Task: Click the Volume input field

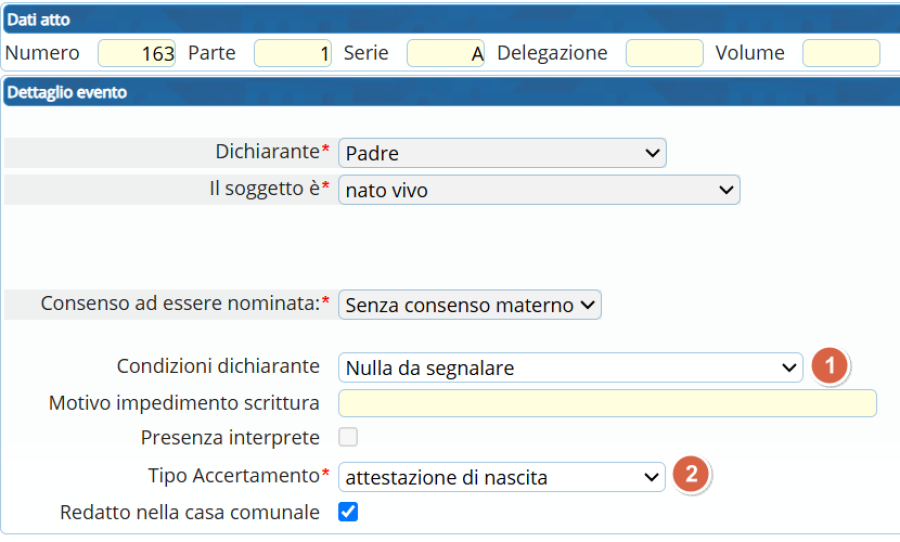Action: tap(841, 53)
